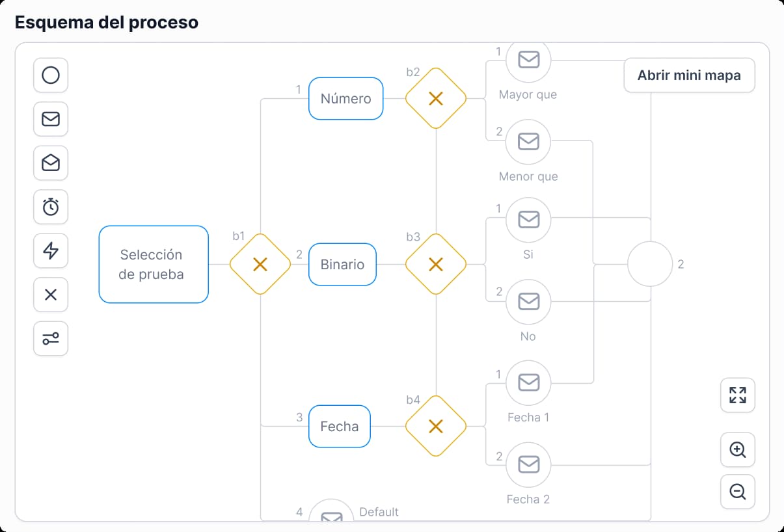Select the Fecha task node
Viewport: 784px width, 532px height.
coord(339,427)
